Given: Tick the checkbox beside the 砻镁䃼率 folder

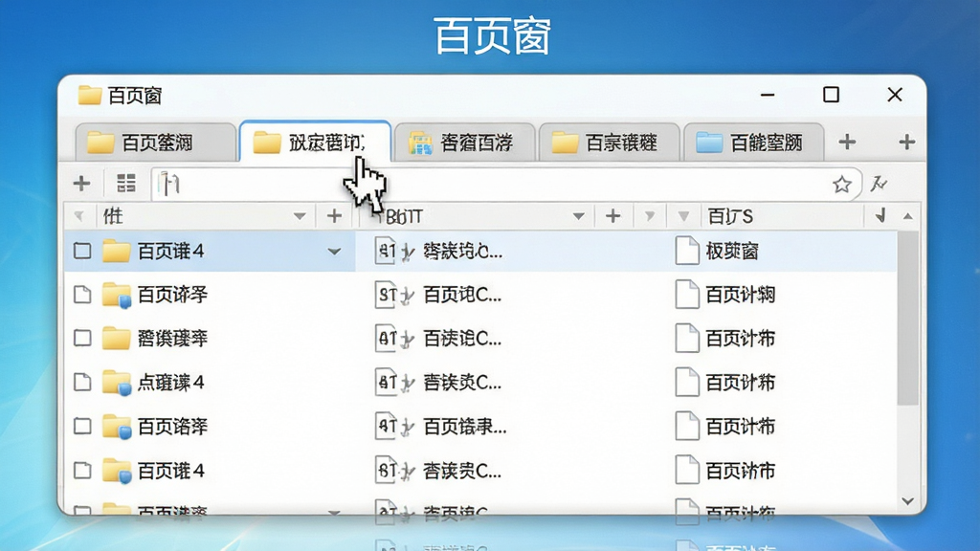Looking at the screenshot, I should click(x=82, y=338).
